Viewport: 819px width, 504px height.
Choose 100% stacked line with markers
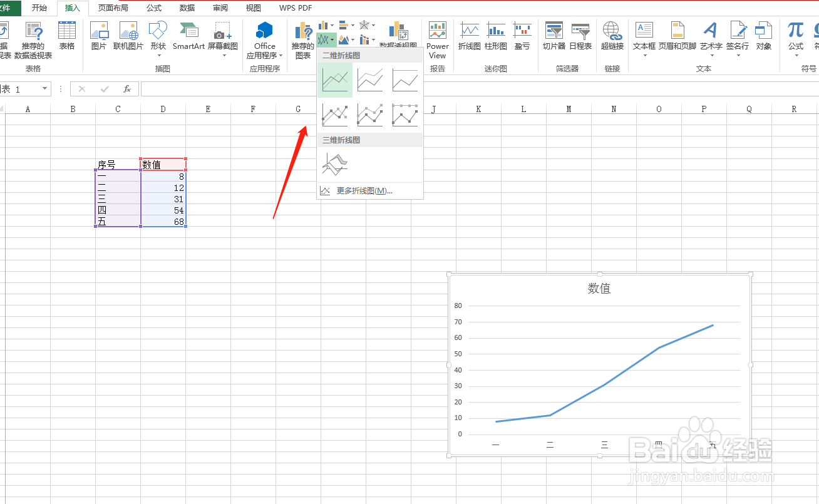coord(405,115)
